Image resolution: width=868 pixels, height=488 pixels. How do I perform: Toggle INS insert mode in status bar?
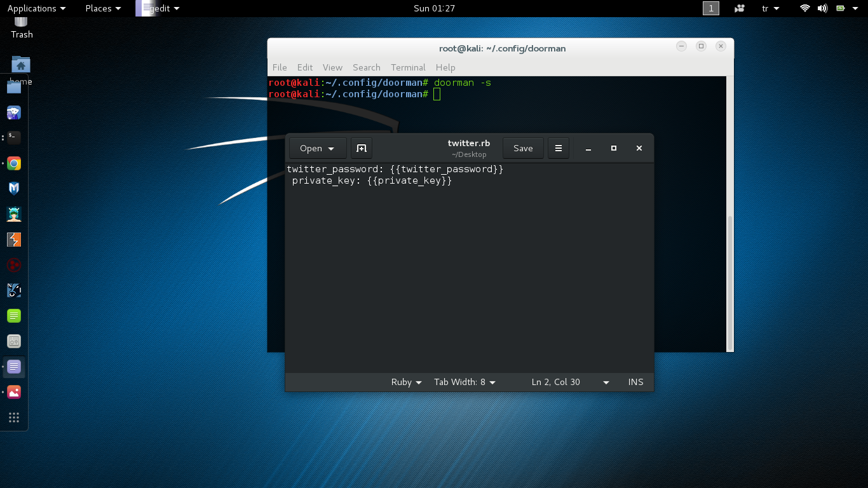coord(635,382)
